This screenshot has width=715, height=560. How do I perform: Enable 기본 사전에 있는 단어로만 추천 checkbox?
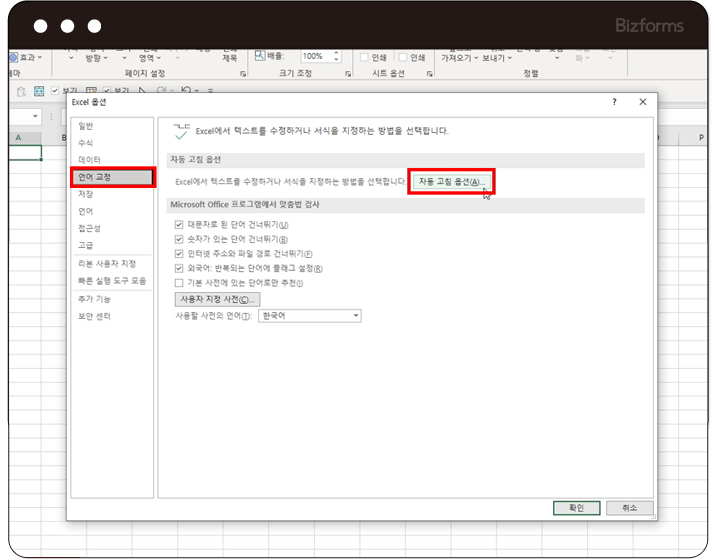(x=179, y=283)
